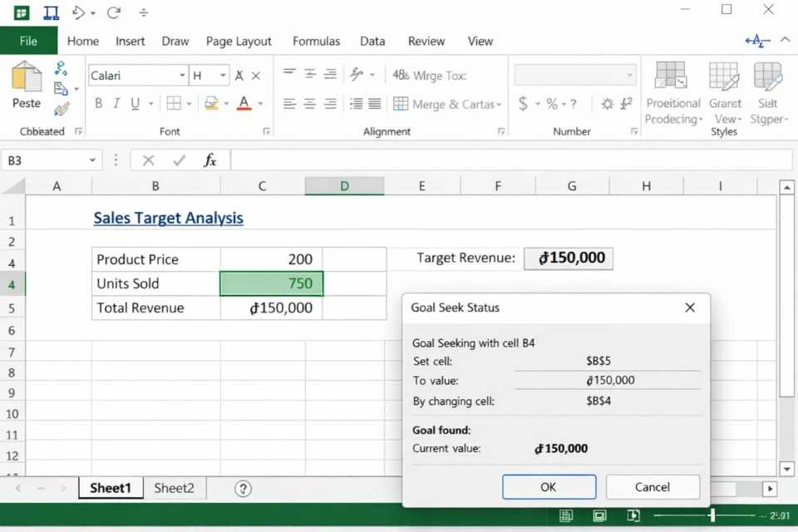Viewport: 798px width, 532px height.
Task: Click the Conditional Formatting icon
Action: [x=672, y=91]
